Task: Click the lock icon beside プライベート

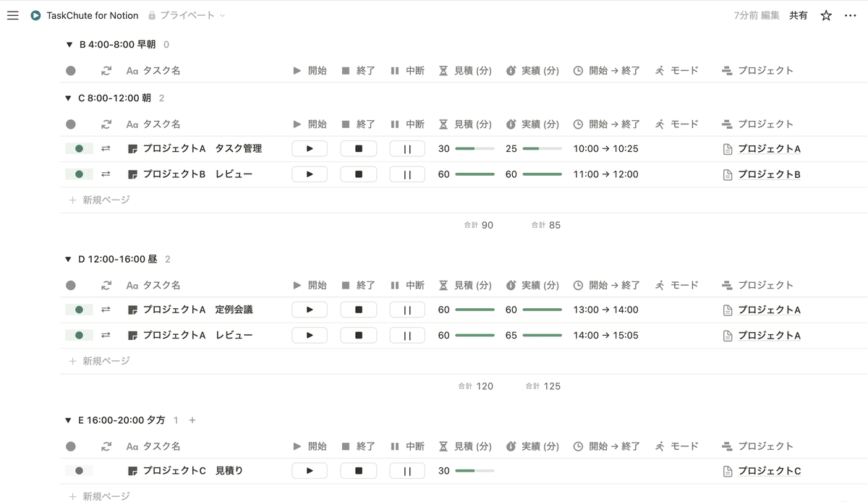Action: click(152, 15)
